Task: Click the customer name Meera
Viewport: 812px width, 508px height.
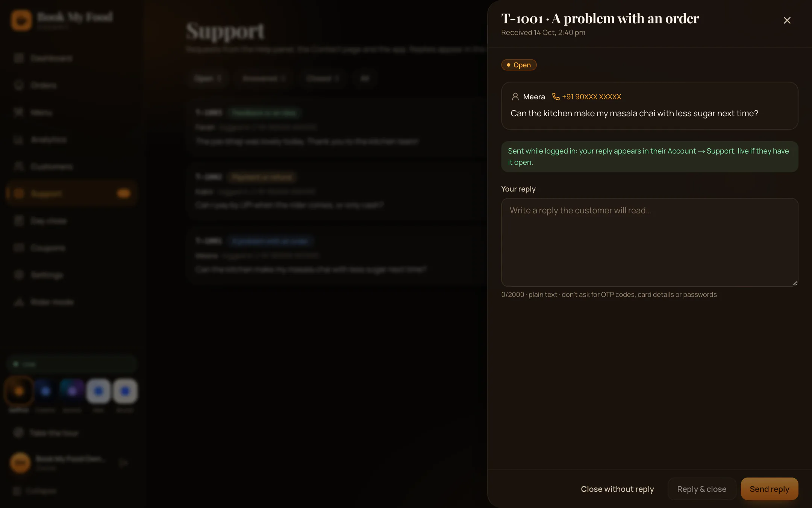Action: pos(534,97)
